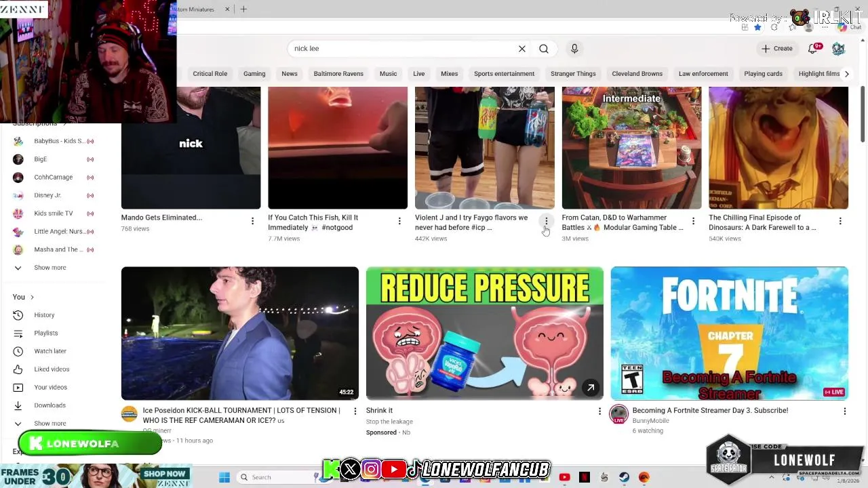
Task: Click the 'Stop the leakage' ad text
Action: [x=389, y=422]
